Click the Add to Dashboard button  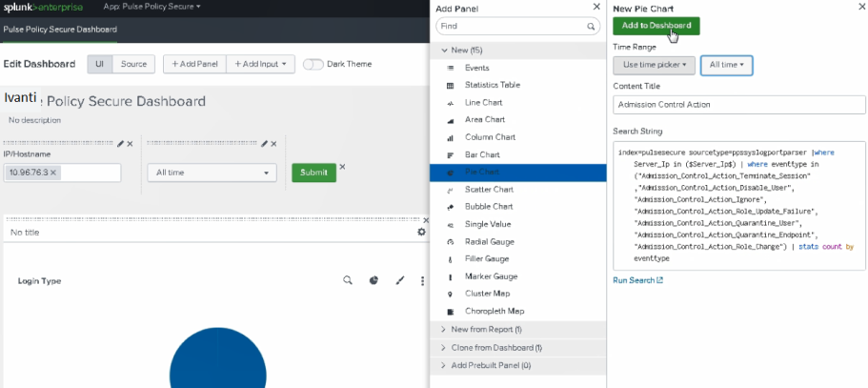coord(656,26)
